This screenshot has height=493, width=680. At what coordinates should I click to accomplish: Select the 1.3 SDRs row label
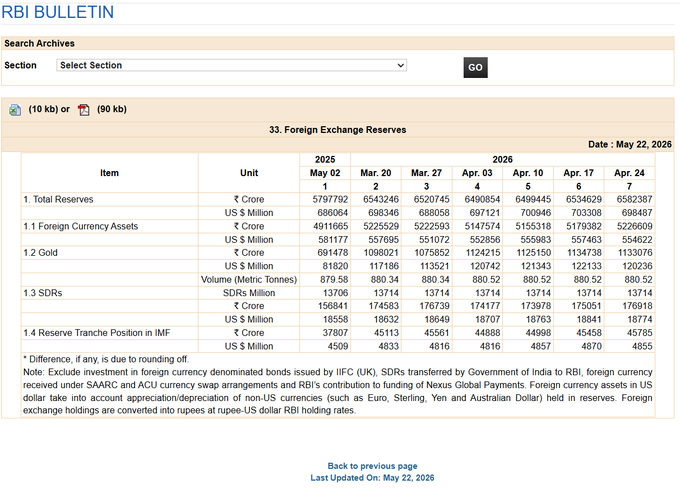tap(42, 293)
